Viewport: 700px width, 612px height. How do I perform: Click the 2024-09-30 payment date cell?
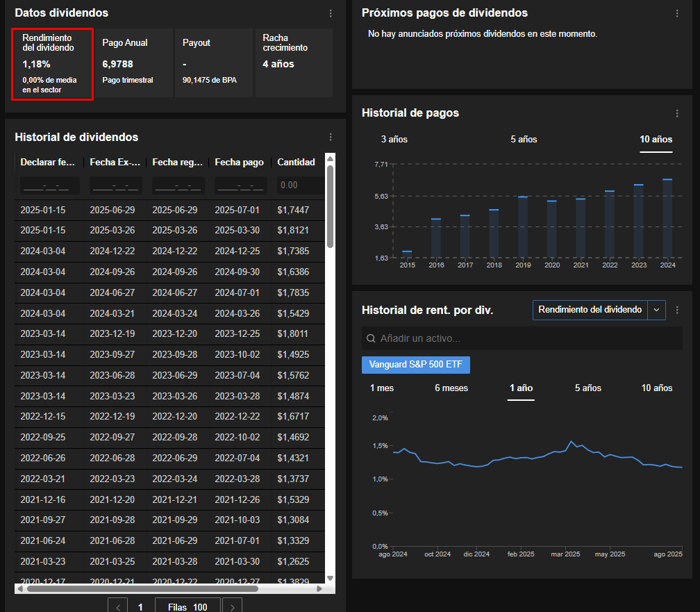coord(237,272)
